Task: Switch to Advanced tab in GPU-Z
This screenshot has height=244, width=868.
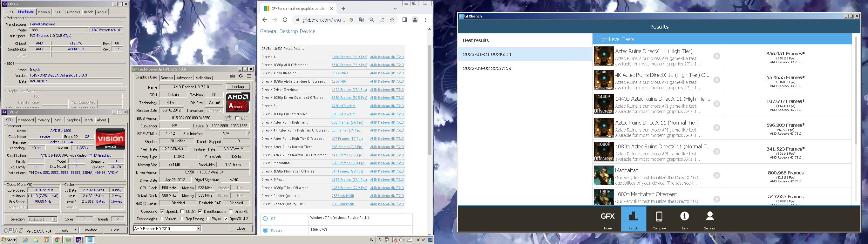Action: [184, 78]
